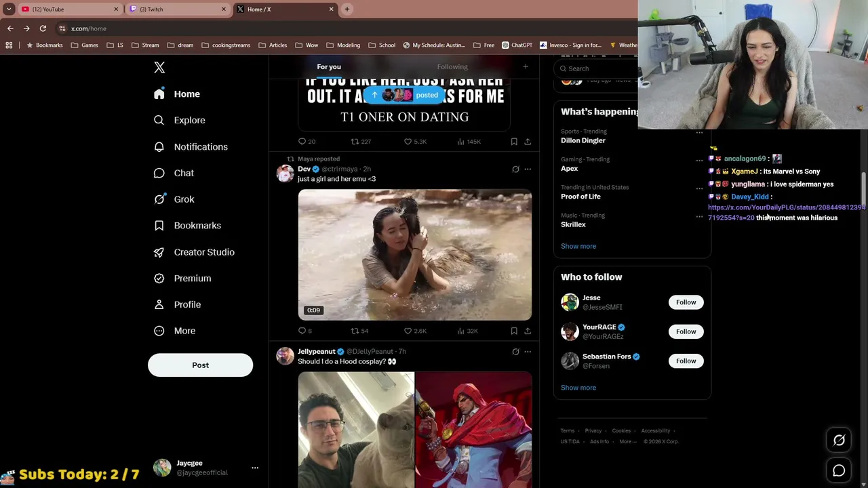
Task: Open the floating Grok button at bottom right
Action: (839, 441)
